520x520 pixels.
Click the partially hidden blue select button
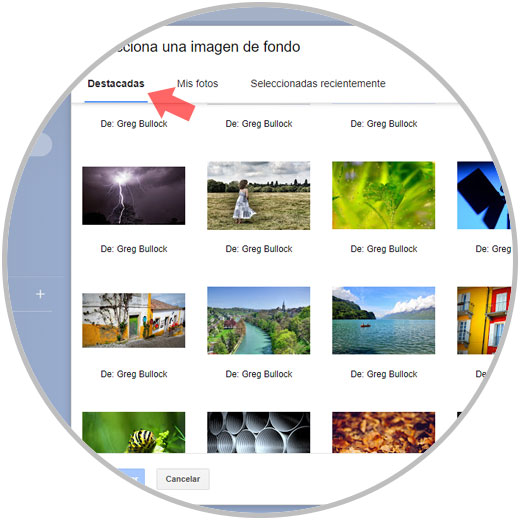coord(131,479)
